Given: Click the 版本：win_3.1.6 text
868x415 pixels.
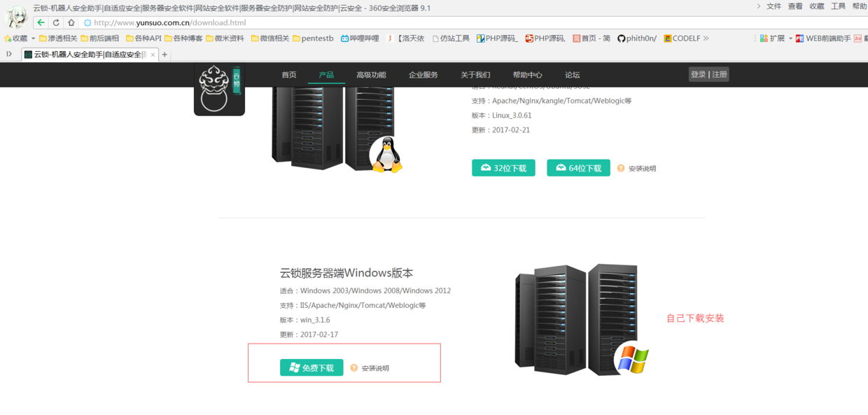Looking at the screenshot, I should pos(304,320).
